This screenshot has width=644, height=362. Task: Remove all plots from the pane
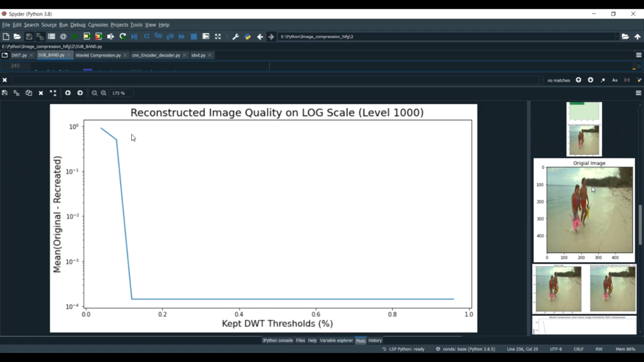click(53, 93)
